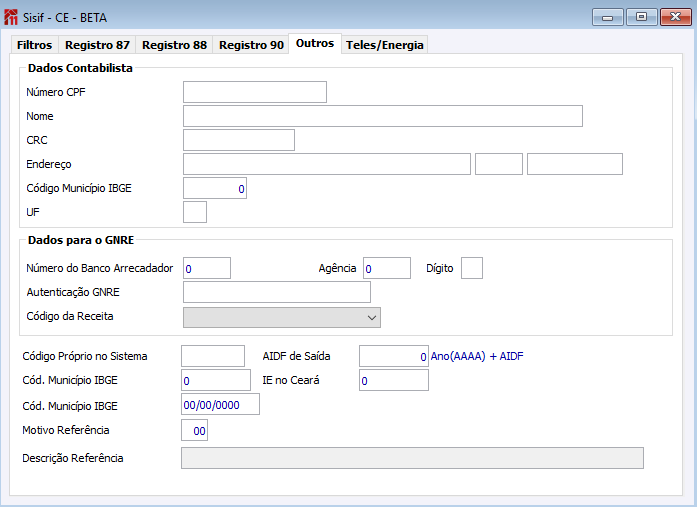Click the Cód. Município IBGE numeric field

(216, 380)
